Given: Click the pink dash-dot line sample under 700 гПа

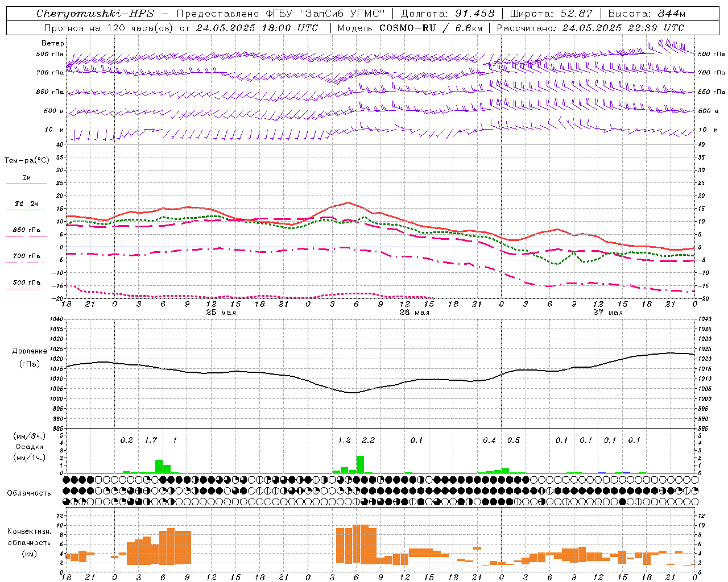Looking at the screenshot, I should [x=26, y=263].
